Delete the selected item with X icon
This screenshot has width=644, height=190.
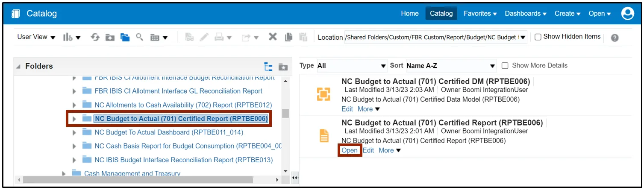273,37
